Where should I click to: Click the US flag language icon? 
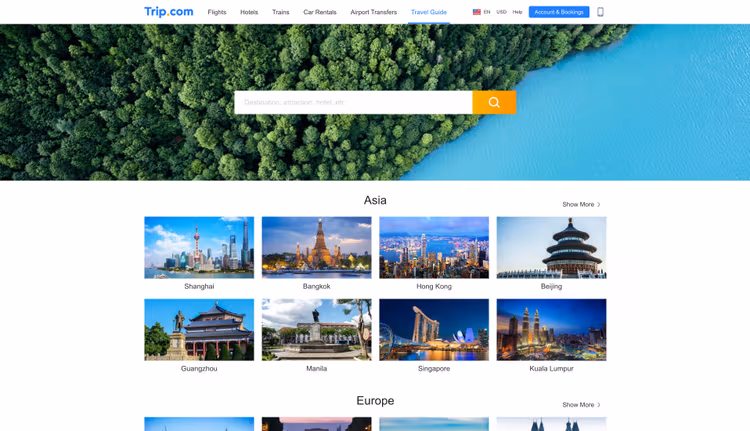(x=476, y=12)
